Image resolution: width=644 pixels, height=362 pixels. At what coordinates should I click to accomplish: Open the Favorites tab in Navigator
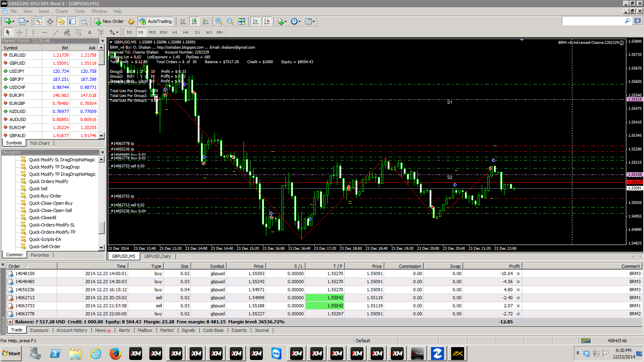pyautogui.click(x=39, y=255)
